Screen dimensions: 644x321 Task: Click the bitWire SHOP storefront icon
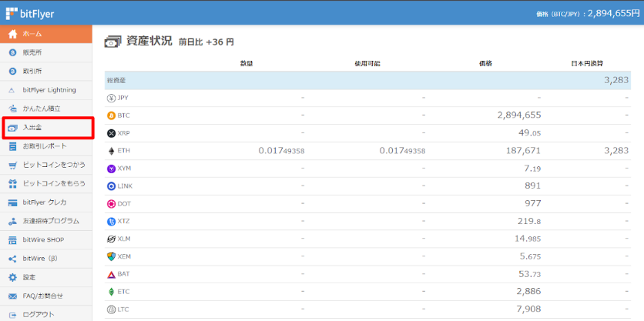pos(13,240)
